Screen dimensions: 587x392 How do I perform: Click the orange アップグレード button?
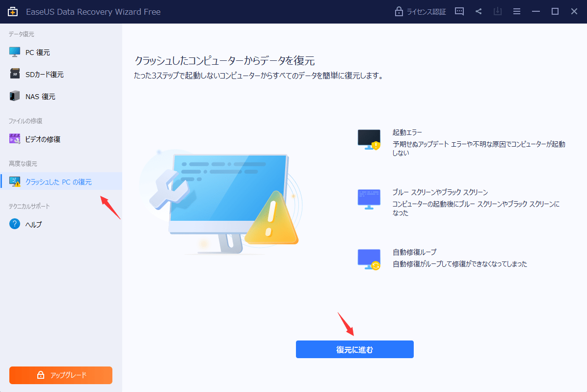pyautogui.click(x=60, y=375)
